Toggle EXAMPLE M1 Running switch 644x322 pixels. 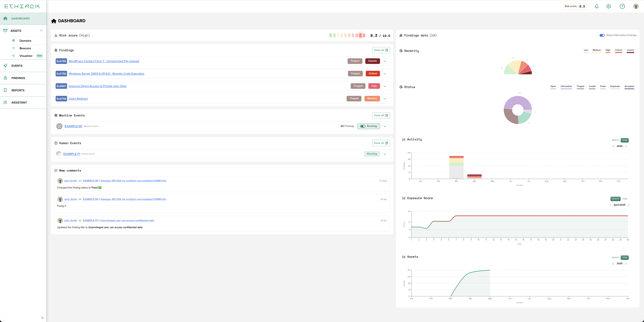click(363, 126)
